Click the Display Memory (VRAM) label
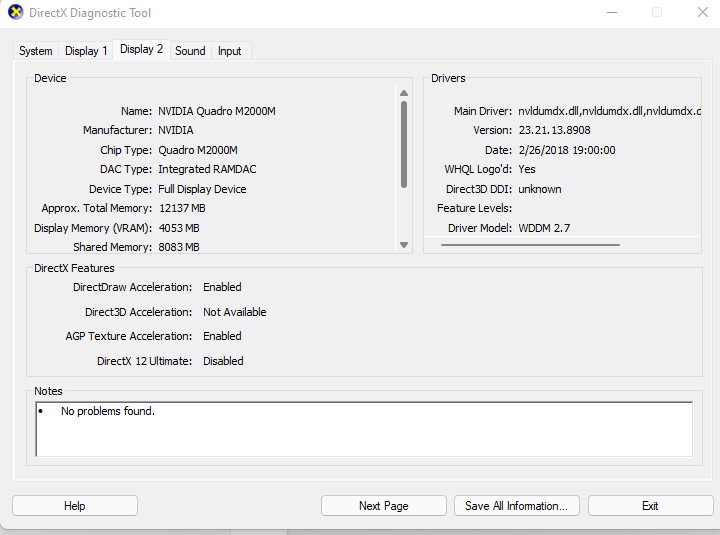Viewport: 720px width, 535px height. (x=93, y=228)
